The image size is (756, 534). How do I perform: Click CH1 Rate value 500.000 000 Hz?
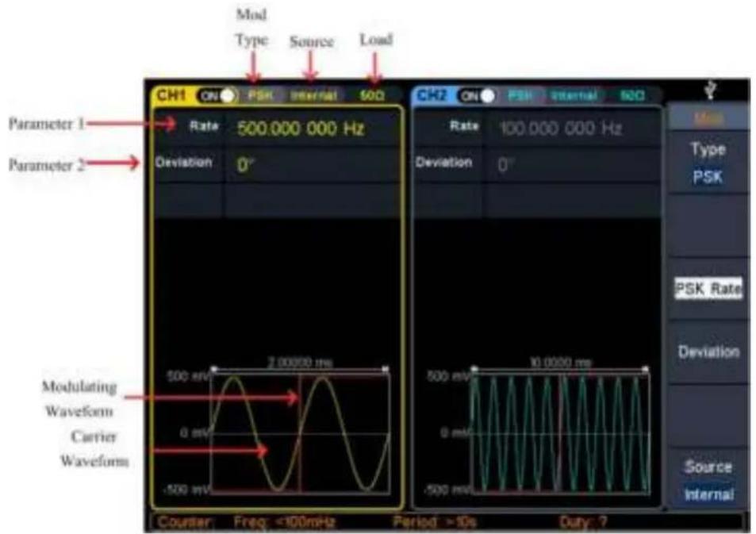tap(301, 129)
